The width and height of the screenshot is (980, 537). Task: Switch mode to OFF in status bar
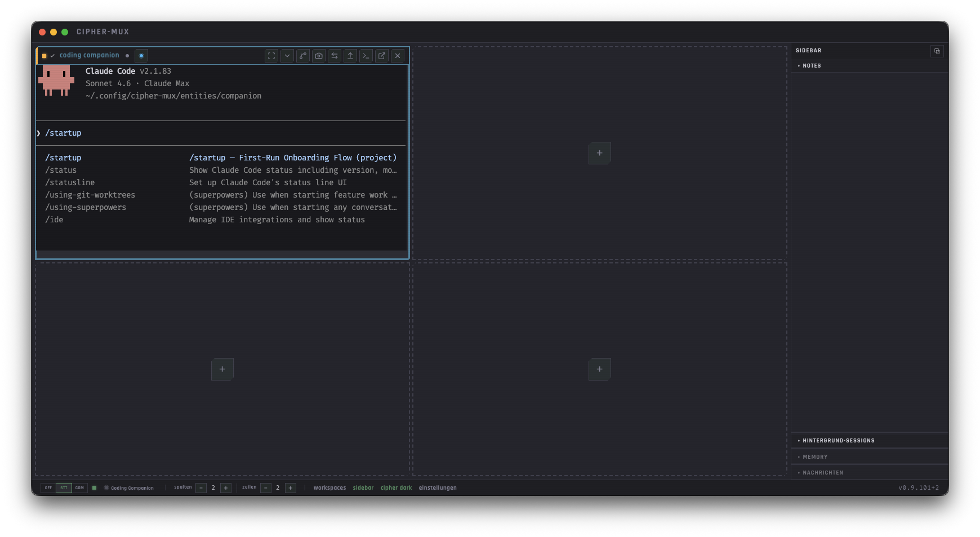point(48,488)
